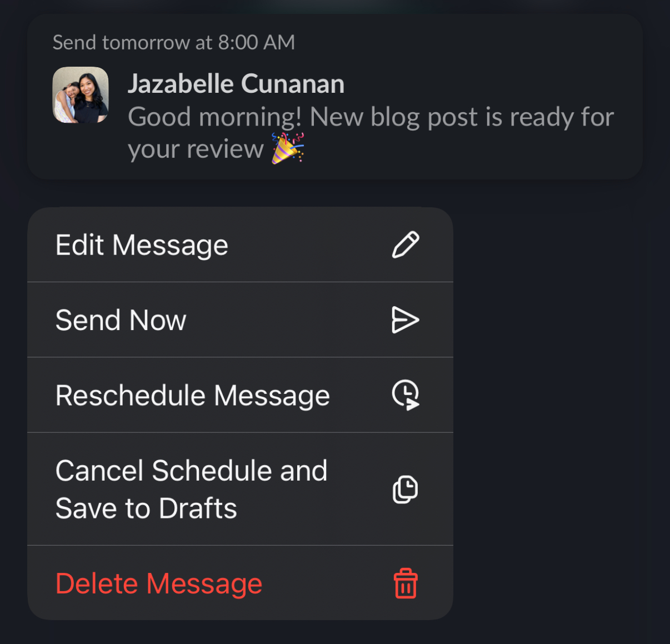Click the Save to Drafts clock-page icon

pos(406,489)
